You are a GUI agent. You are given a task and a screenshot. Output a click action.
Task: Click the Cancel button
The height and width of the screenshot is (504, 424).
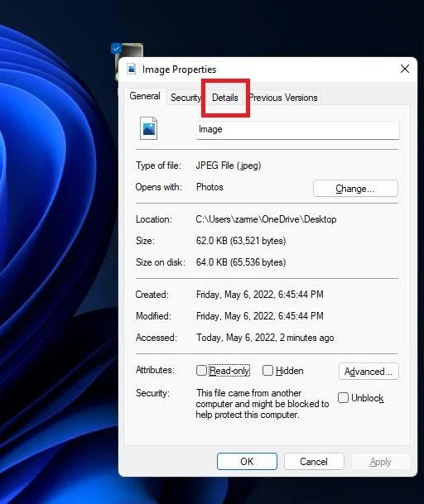(314, 462)
